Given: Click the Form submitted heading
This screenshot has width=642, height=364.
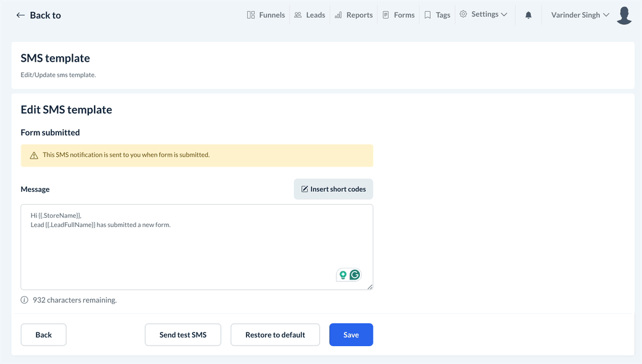Looking at the screenshot, I should click(51, 133).
